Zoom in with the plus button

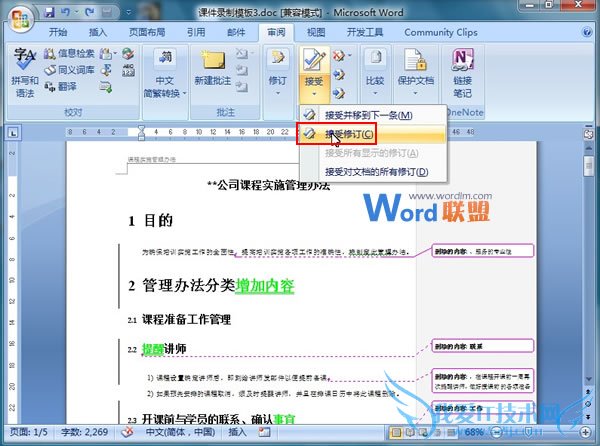pos(585,432)
